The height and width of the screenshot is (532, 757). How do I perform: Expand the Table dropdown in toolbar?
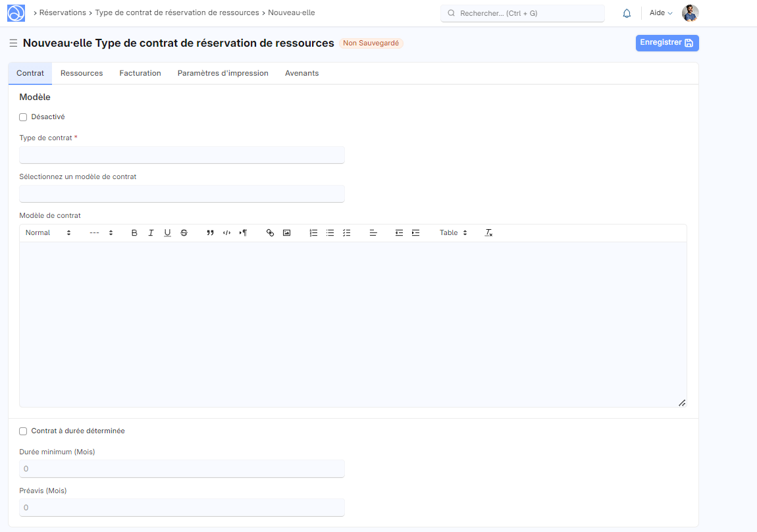[453, 233]
